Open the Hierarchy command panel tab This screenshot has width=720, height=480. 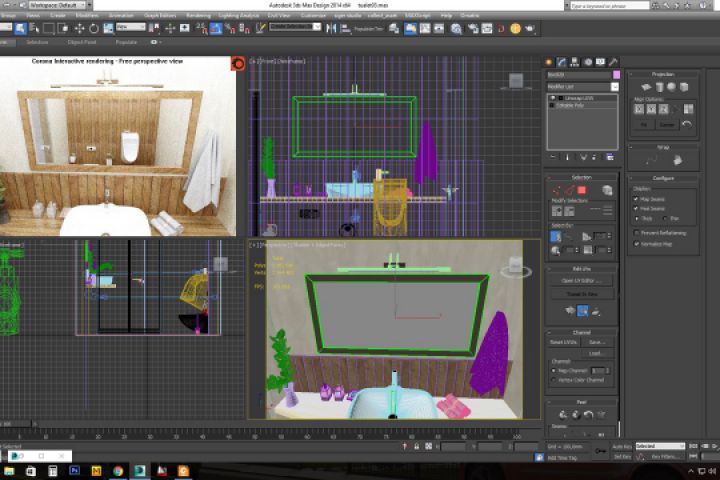pos(575,63)
